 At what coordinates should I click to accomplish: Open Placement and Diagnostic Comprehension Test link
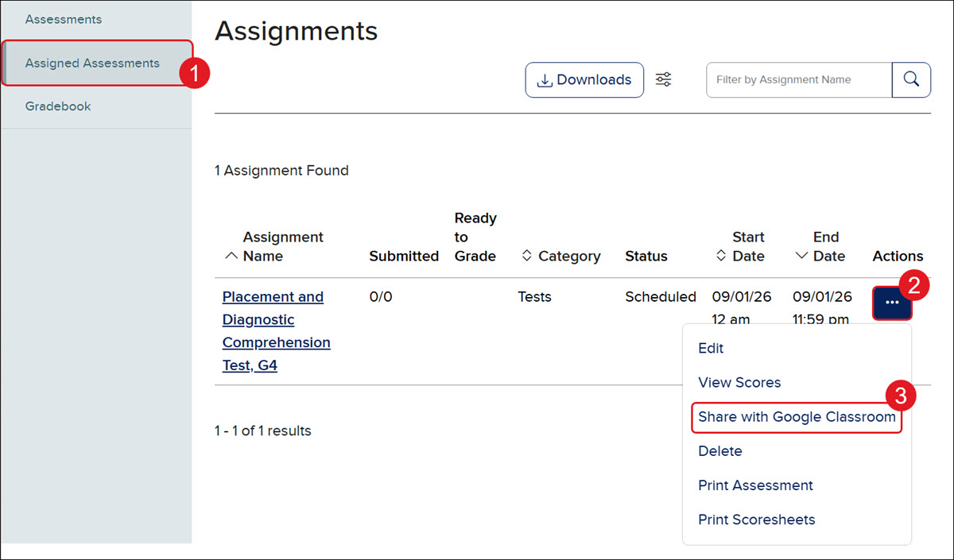coord(276,331)
